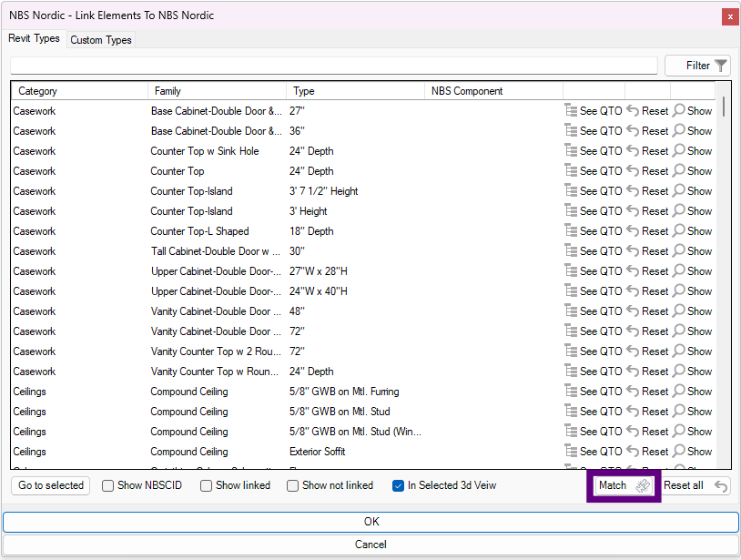Screen dimensions: 741x560
Task: Sort by the Type column header
Action: (x=355, y=91)
